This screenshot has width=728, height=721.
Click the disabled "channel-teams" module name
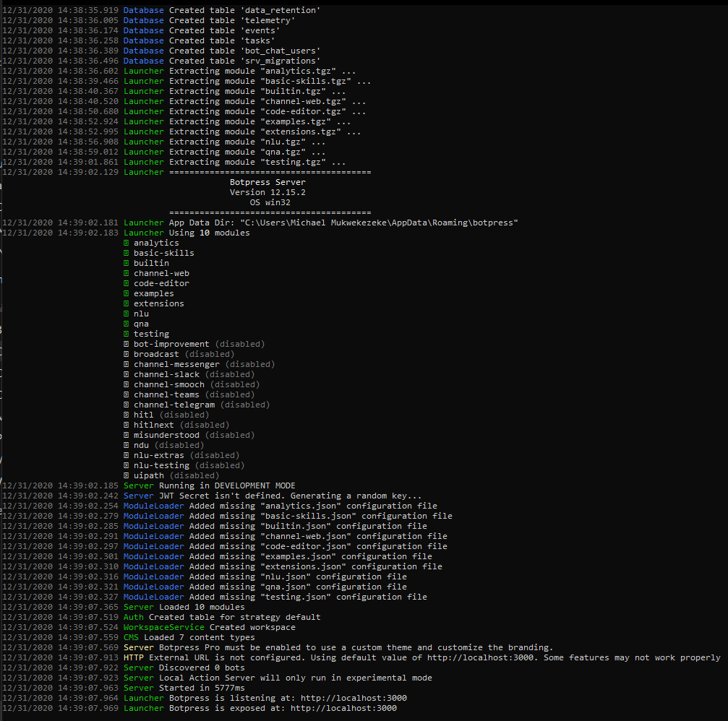(167, 395)
